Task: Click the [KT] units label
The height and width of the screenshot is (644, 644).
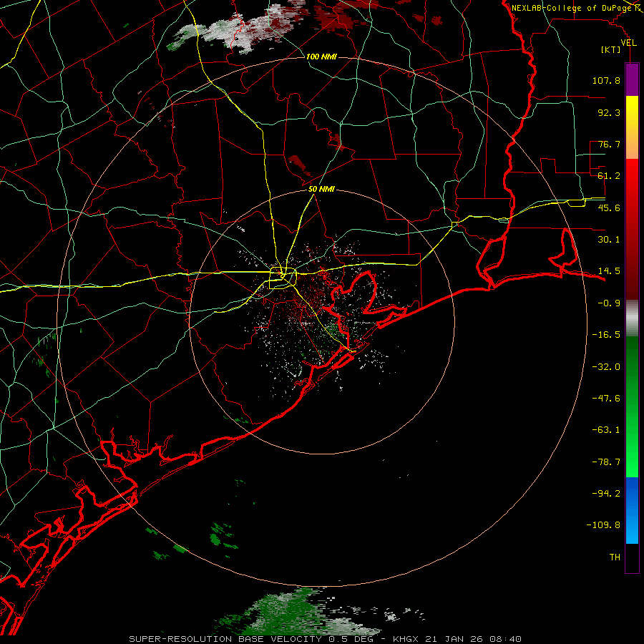Action: 611,49
